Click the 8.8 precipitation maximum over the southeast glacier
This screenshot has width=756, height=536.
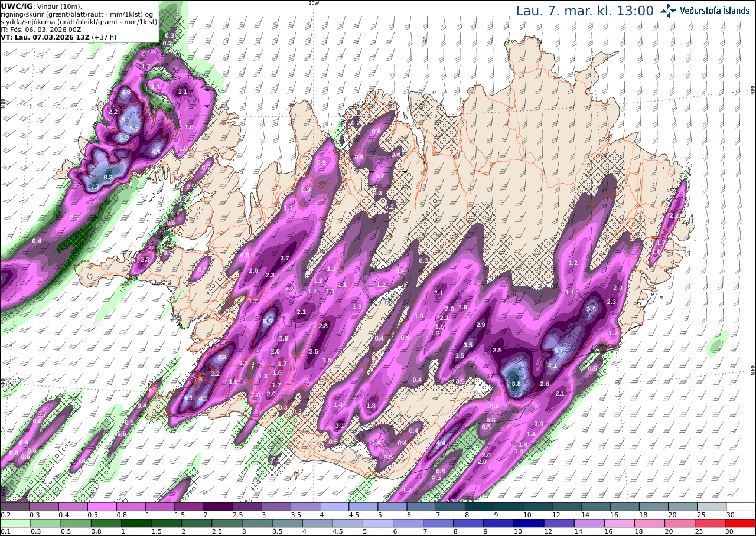(516, 384)
